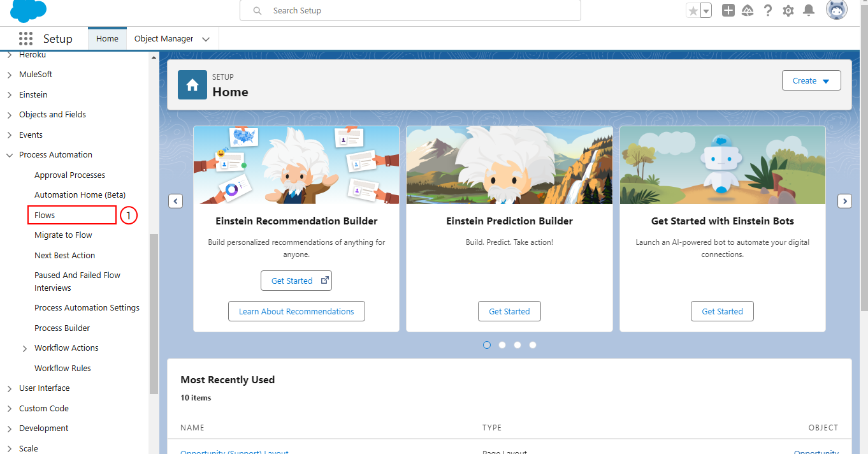Image resolution: width=868 pixels, height=454 pixels.
Task: Click the Search Setup field
Action: point(410,11)
